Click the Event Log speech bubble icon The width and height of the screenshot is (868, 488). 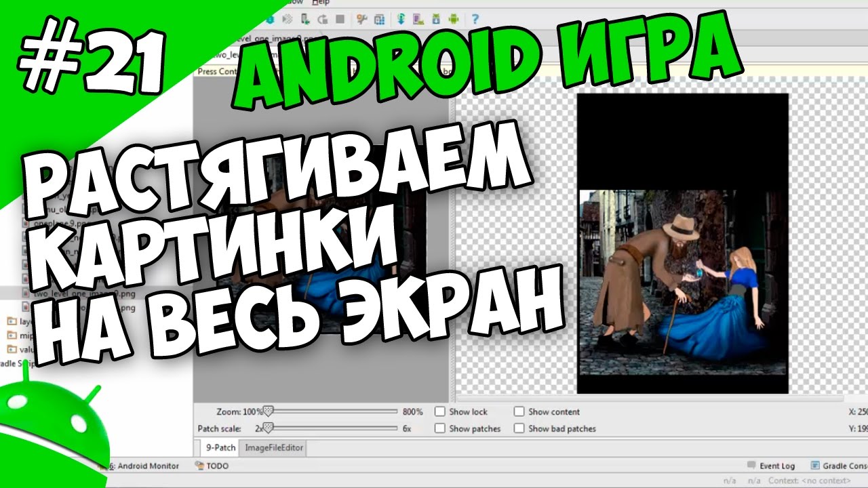point(751,466)
